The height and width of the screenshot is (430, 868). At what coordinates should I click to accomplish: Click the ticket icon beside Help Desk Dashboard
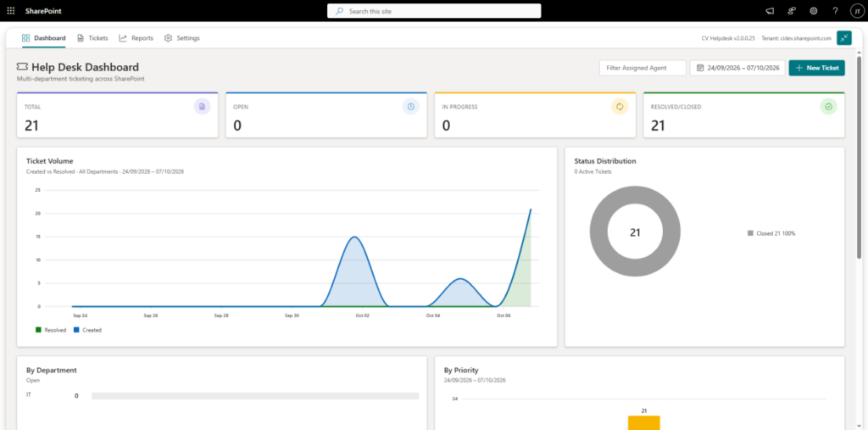(22, 67)
